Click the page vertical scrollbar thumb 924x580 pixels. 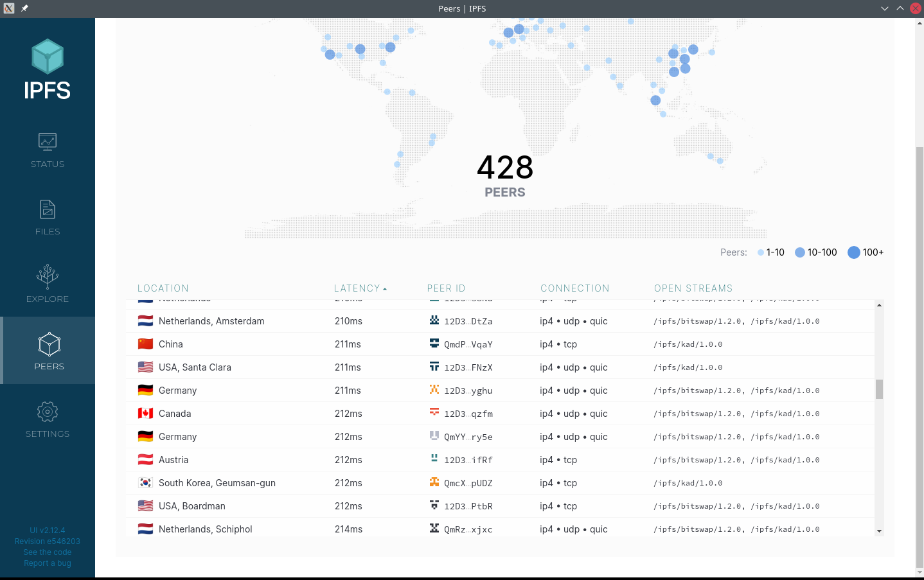920,357
